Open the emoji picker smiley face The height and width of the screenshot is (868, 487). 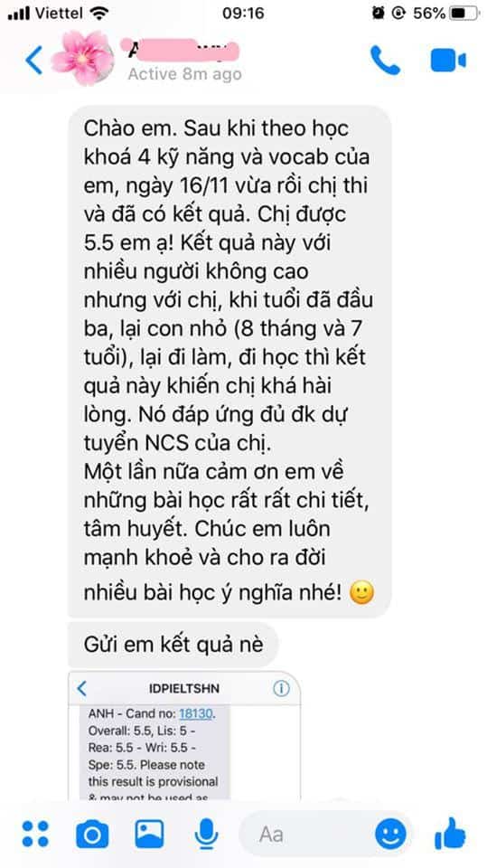(x=390, y=834)
